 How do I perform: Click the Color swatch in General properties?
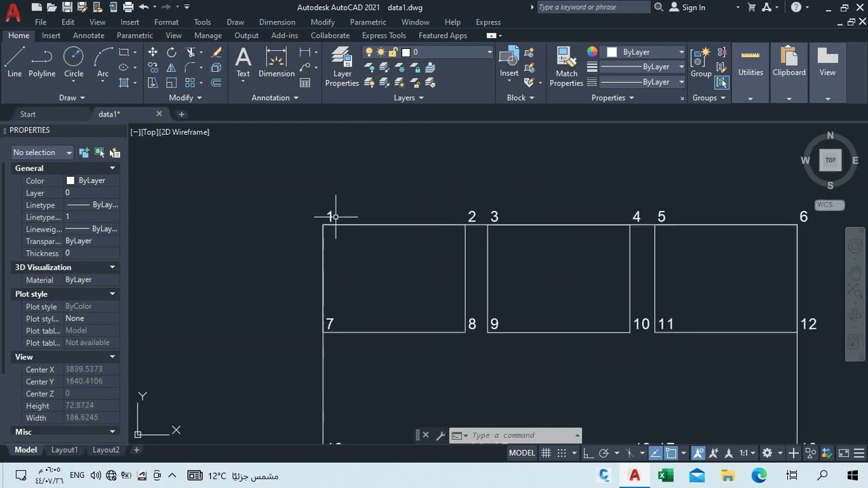tap(70, 181)
